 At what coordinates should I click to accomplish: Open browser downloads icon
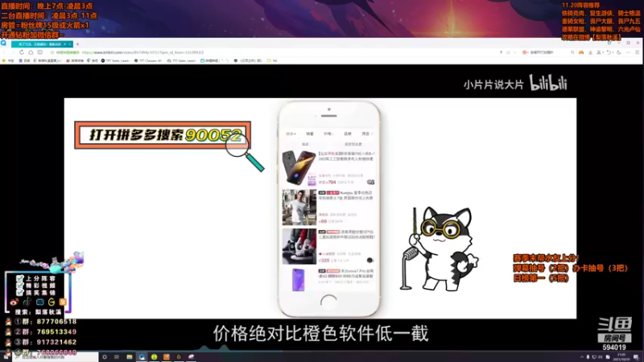pos(590,52)
